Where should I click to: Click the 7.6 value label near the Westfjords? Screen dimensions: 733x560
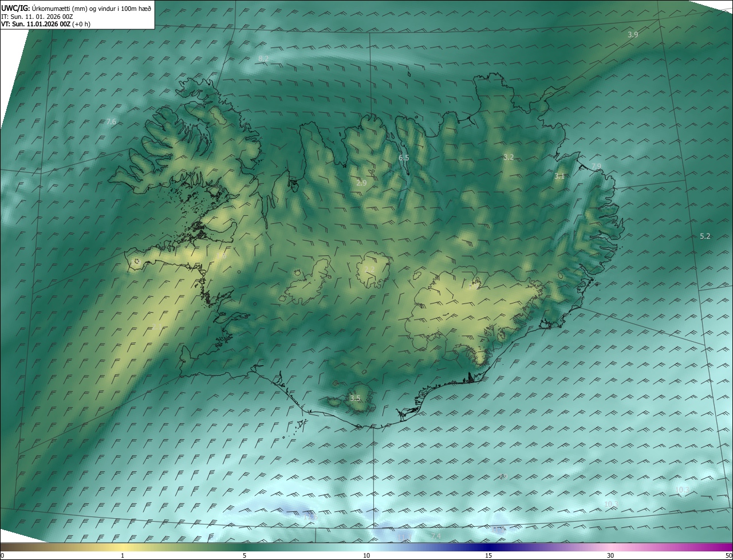(111, 122)
